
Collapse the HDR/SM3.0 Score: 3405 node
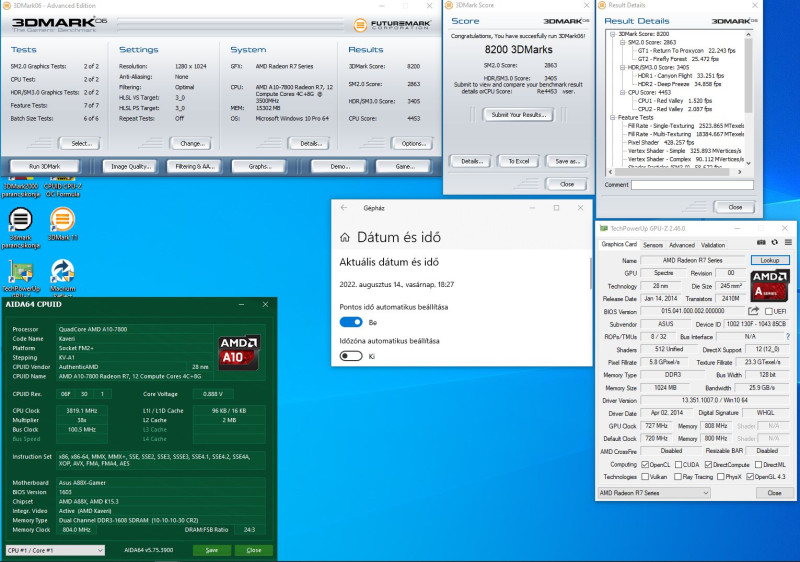pos(622,67)
